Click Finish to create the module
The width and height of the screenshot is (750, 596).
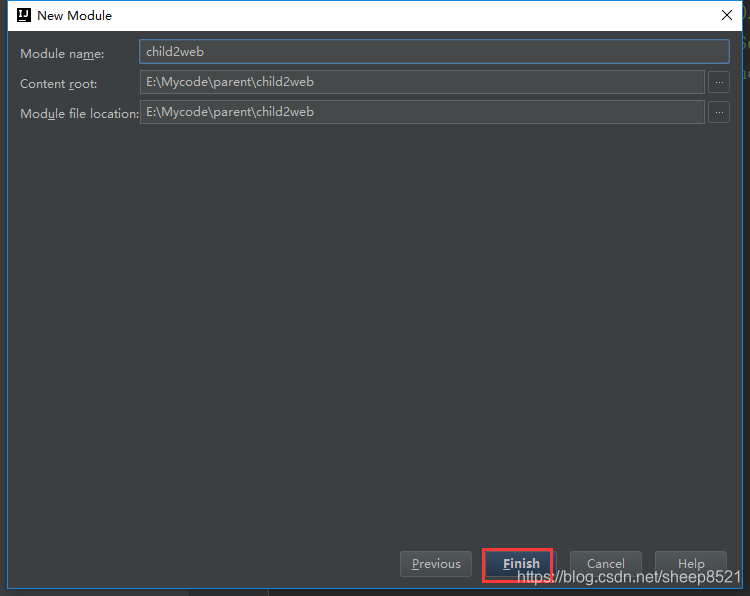coord(520,563)
